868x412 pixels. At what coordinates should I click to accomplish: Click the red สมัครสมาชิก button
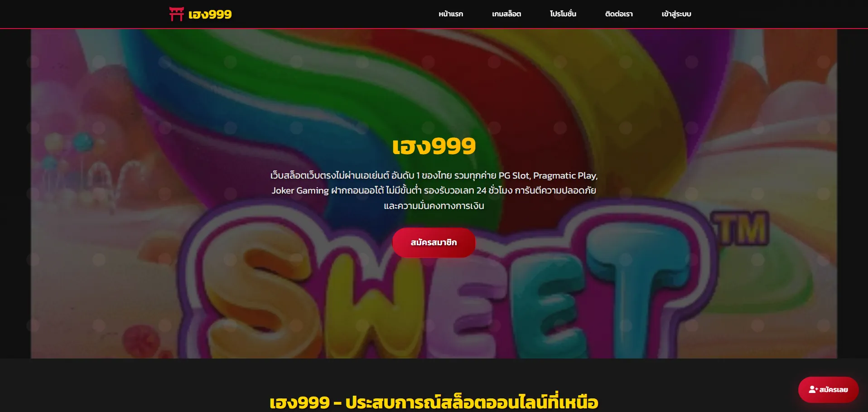(434, 242)
